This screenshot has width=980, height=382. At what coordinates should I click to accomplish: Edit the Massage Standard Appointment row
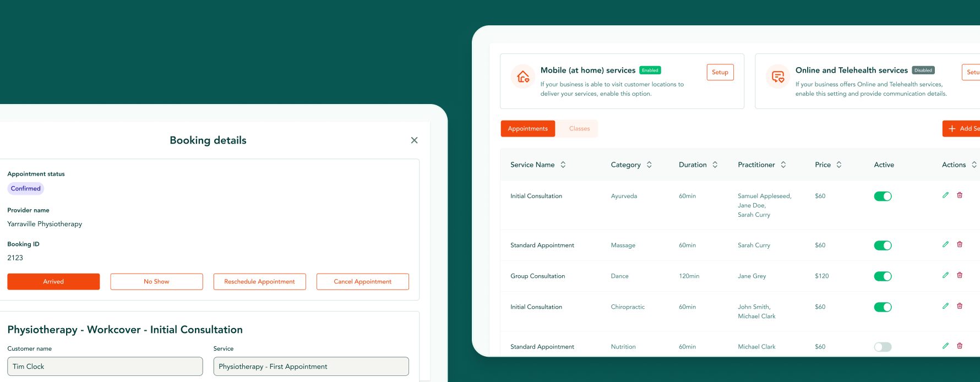pos(945,244)
